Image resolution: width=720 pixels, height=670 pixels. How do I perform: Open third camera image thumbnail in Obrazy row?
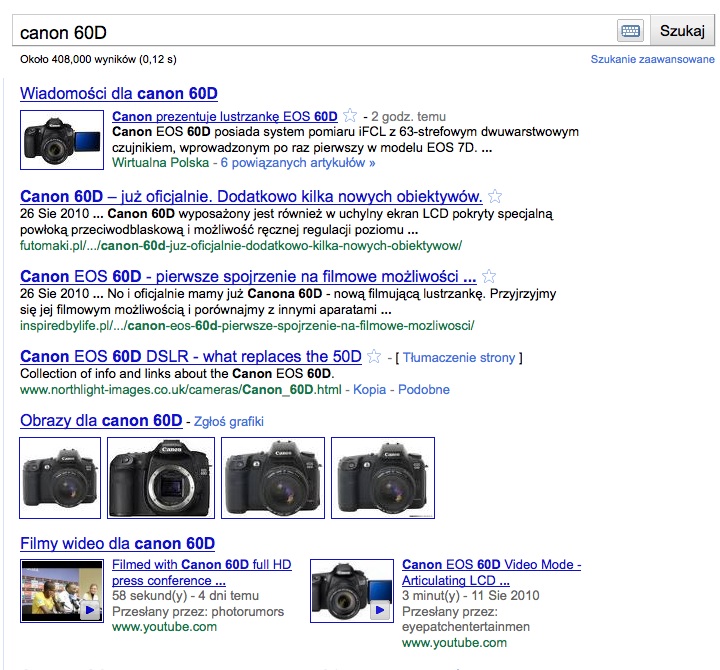click(x=273, y=478)
